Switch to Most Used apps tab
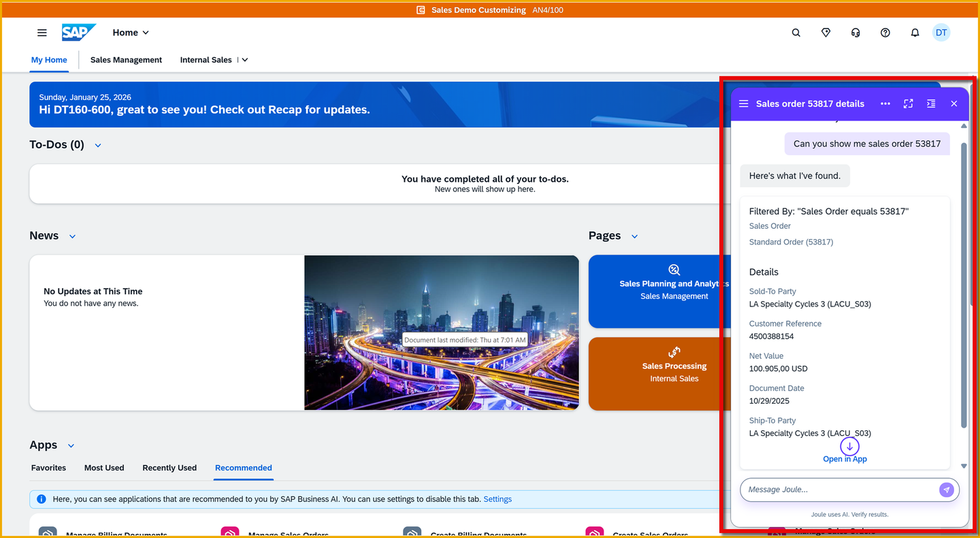 tap(104, 468)
